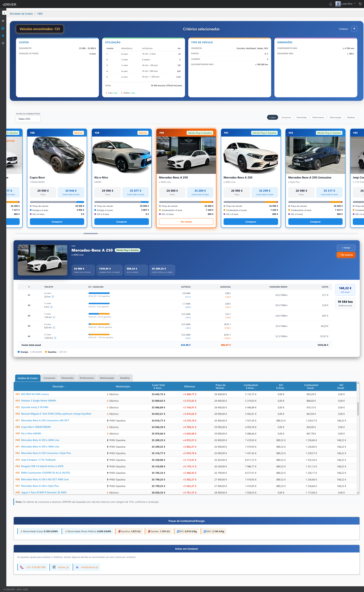The width and height of the screenshot is (364, 592).
Task: Open the Home icon in left sidebar
Action: coord(3,21)
